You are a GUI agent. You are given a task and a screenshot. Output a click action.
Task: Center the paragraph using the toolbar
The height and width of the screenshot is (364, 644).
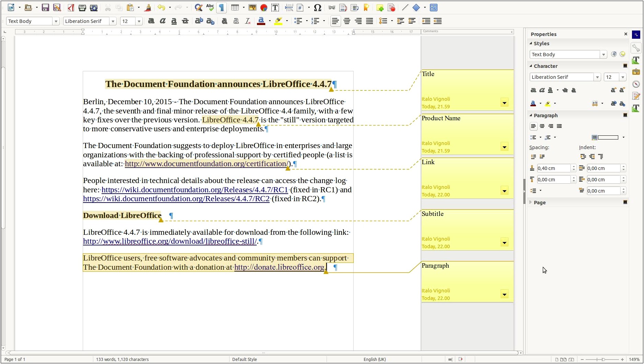[x=347, y=21]
